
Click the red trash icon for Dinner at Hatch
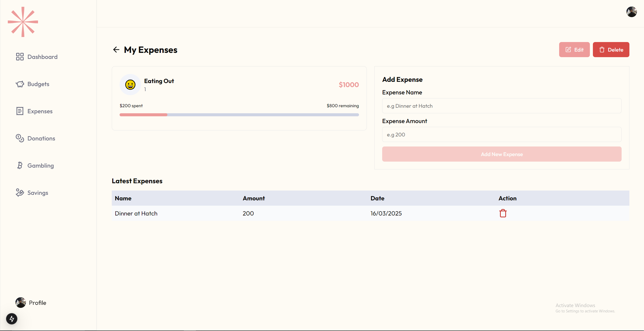click(503, 213)
